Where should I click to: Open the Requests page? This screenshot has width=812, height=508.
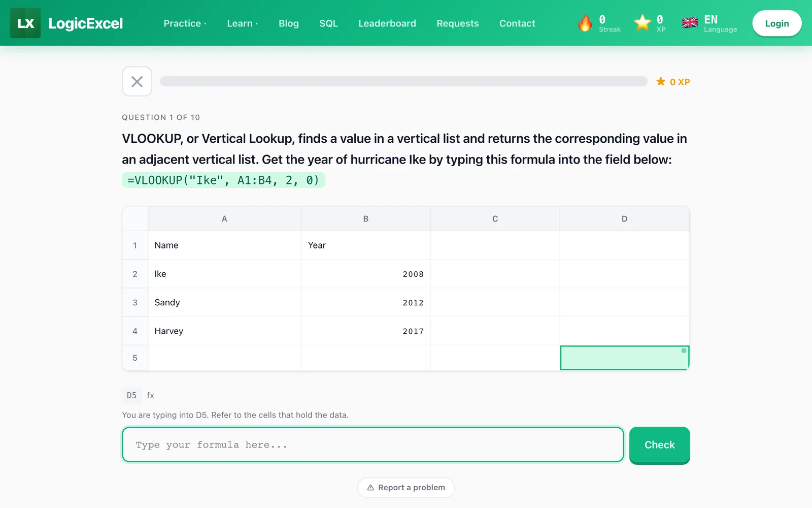[x=458, y=23]
